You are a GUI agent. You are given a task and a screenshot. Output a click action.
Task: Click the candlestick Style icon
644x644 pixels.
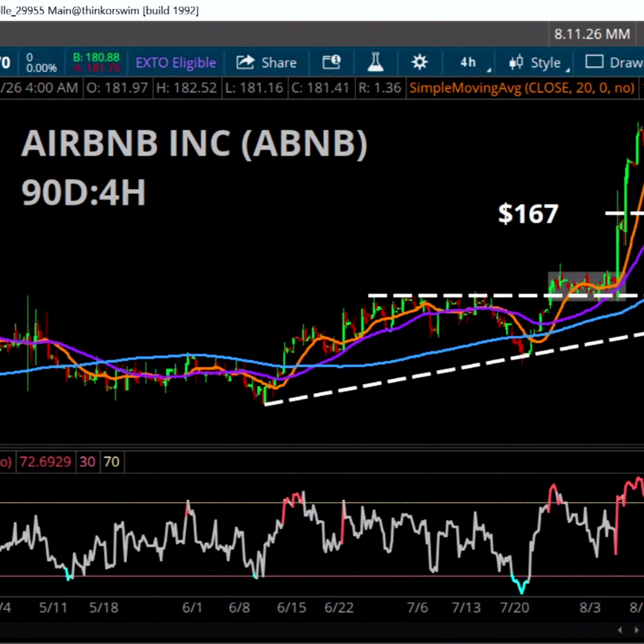[516, 62]
